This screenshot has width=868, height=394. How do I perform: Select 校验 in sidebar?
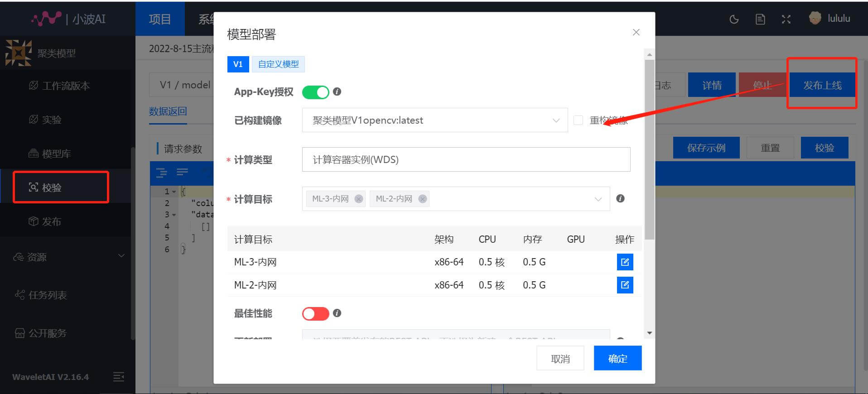tap(45, 187)
